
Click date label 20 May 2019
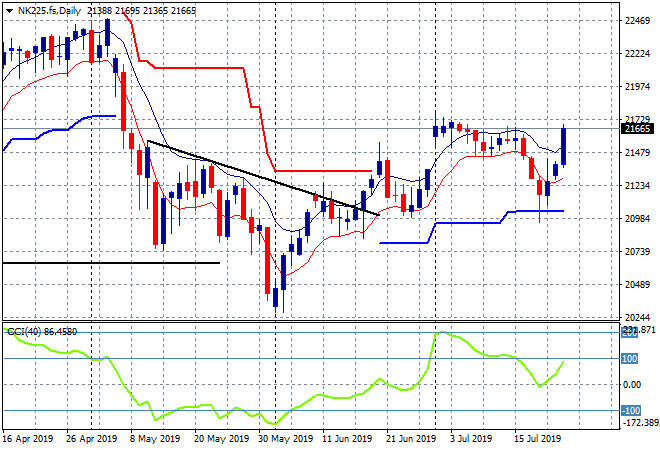pos(221,439)
